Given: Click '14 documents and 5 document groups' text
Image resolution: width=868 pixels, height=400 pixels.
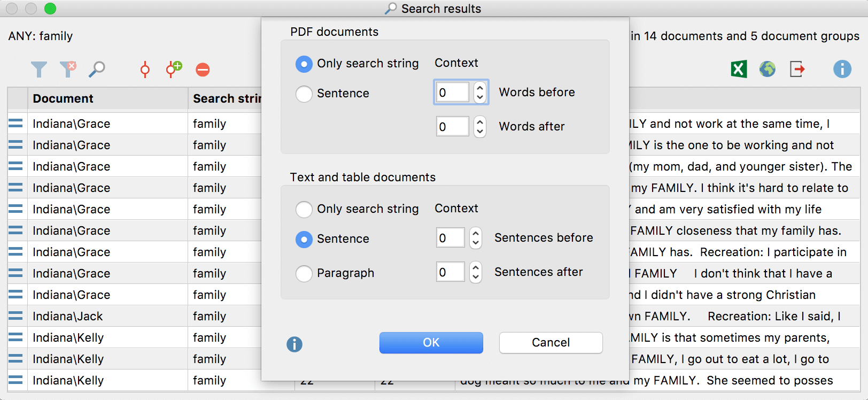Looking at the screenshot, I should [751, 36].
